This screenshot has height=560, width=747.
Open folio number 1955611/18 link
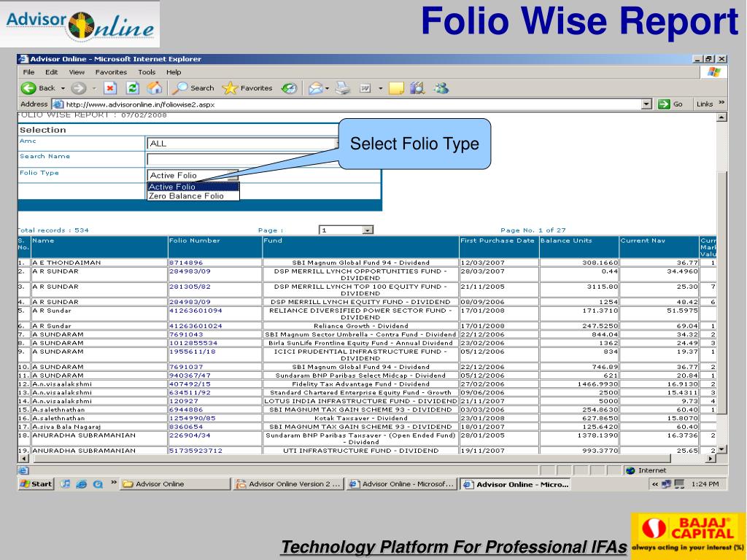click(x=193, y=351)
